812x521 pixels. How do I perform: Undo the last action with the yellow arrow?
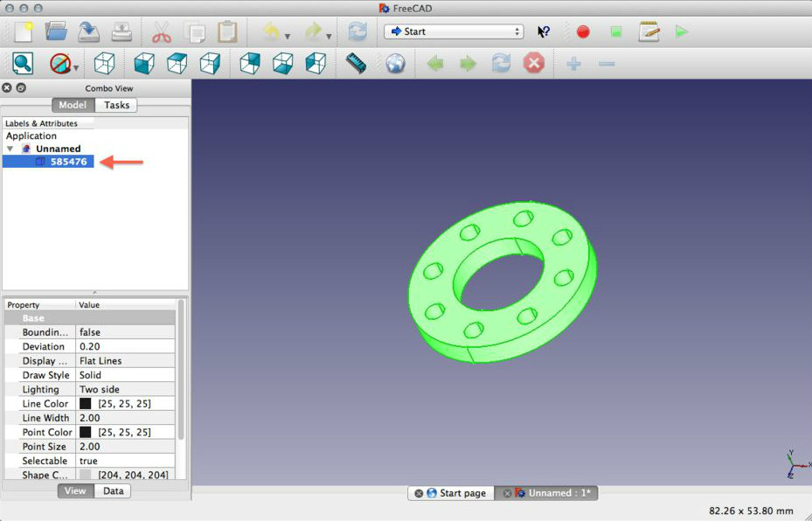pyautogui.click(x=271, y=31)
